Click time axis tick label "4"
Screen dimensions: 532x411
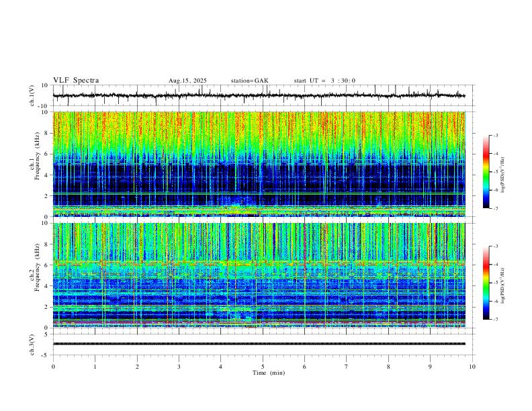pos(221,367)
